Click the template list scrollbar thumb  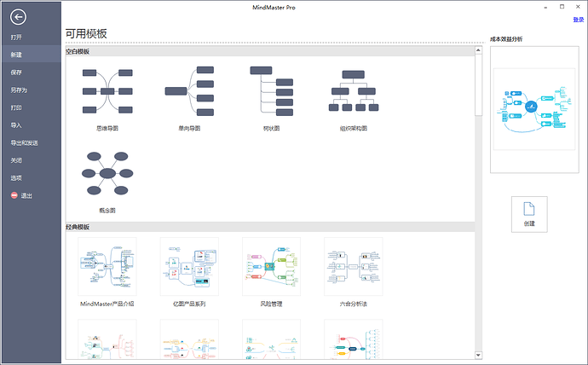478,85
